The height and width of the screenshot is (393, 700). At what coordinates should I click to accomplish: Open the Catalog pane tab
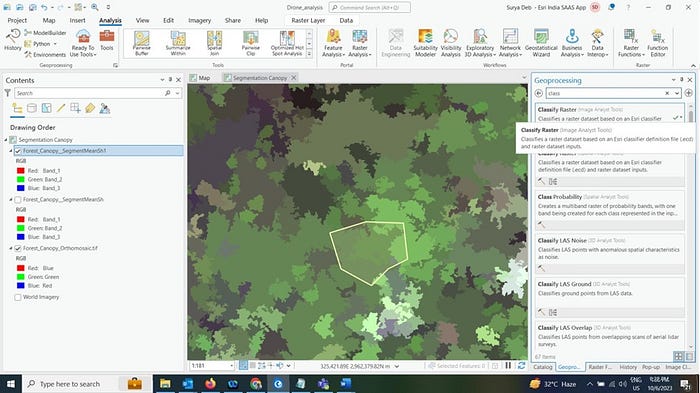(x=543, y=367)
